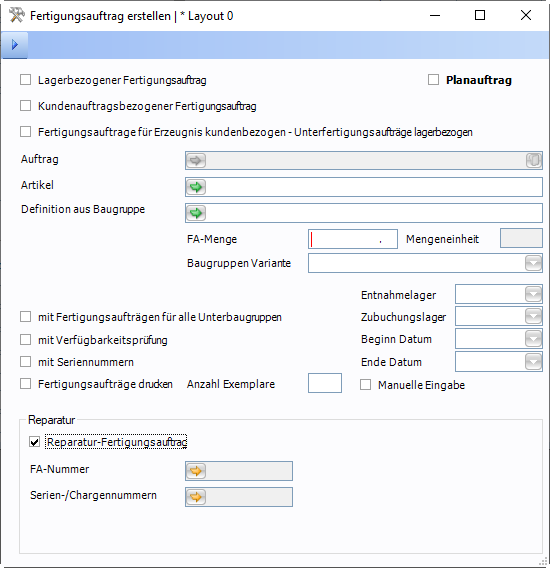Image resolution: width=550 pixels, height=568 pixels.
Task: Click orange arrow for Serien-/Chargennummern
Action: (x=196, y=497)
